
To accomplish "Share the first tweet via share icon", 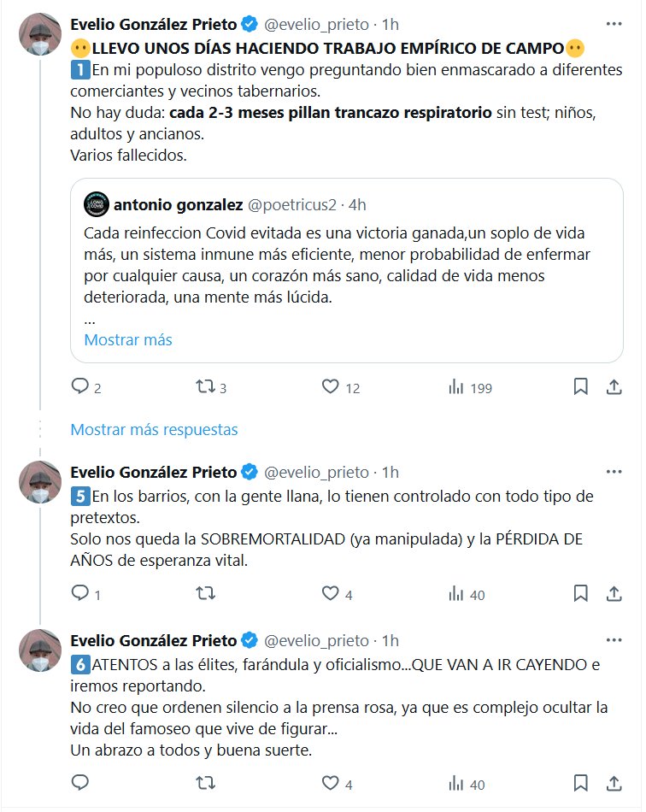I will pos(614,387).
